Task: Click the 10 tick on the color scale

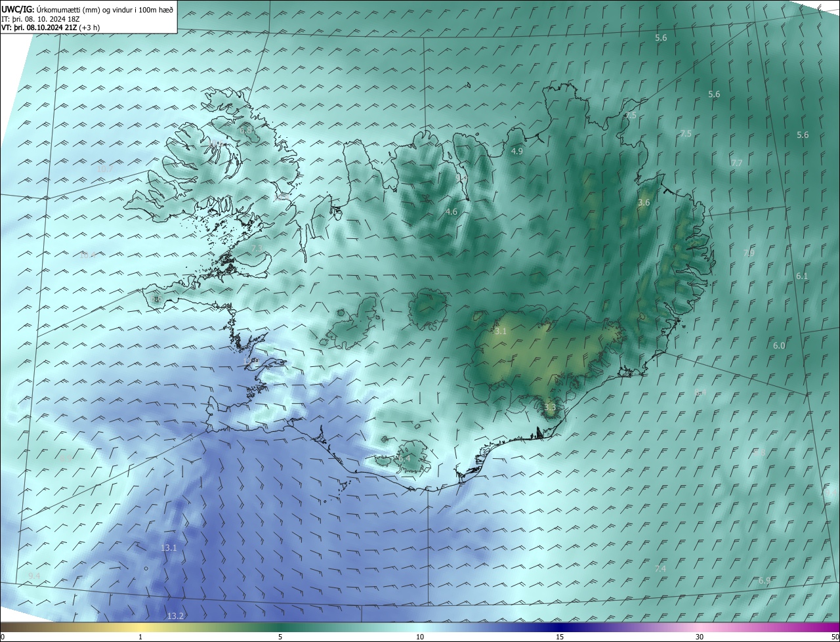Action: (420, 637)
